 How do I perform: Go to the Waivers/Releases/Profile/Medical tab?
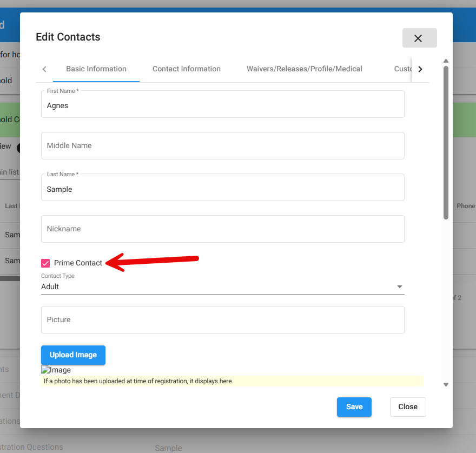pos(304,69)
